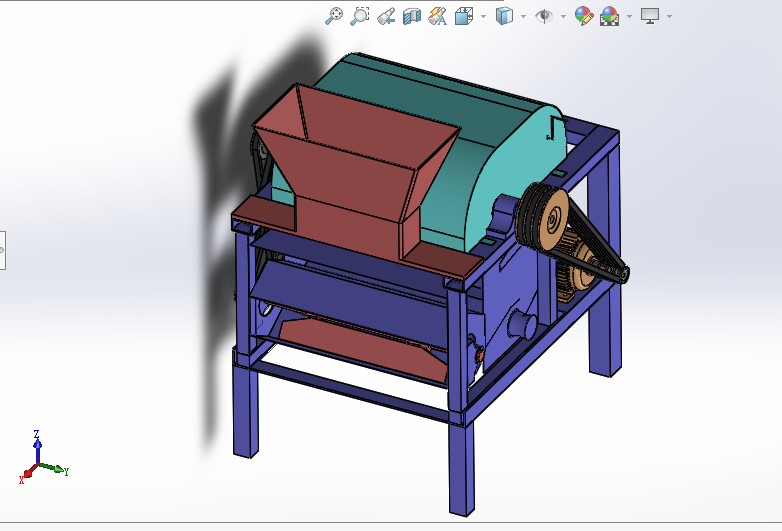Screen dimensions: 782x531
Task: Click the View Orientation cube icon
Action: (463, 16)
